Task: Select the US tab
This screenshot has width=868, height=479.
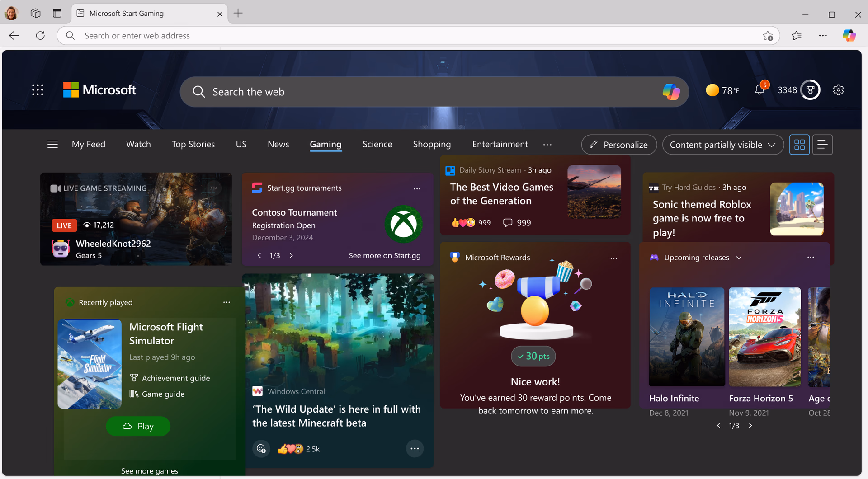Action: 241,145
